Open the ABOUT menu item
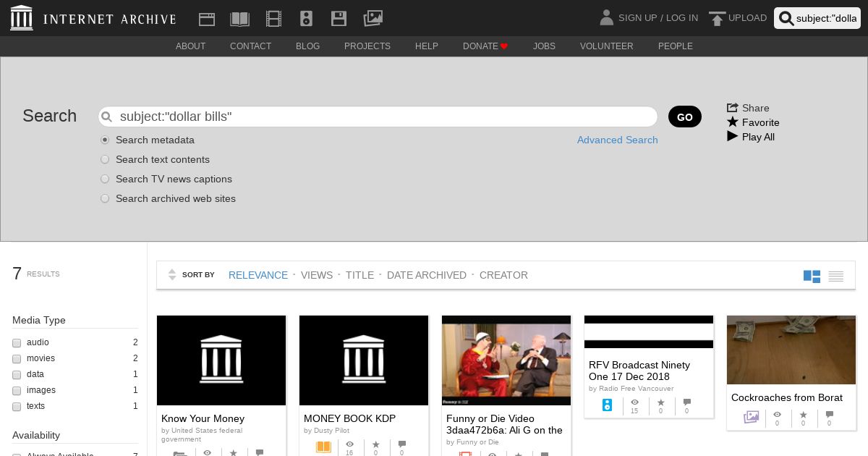Viewport: 868px width, 456px height. (x=191, y=46)
